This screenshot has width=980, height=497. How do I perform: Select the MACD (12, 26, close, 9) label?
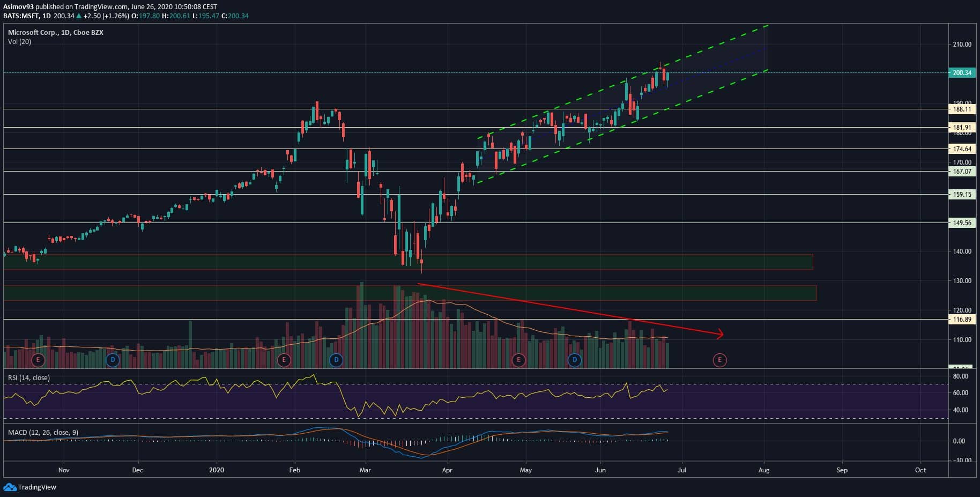point(43,432)
